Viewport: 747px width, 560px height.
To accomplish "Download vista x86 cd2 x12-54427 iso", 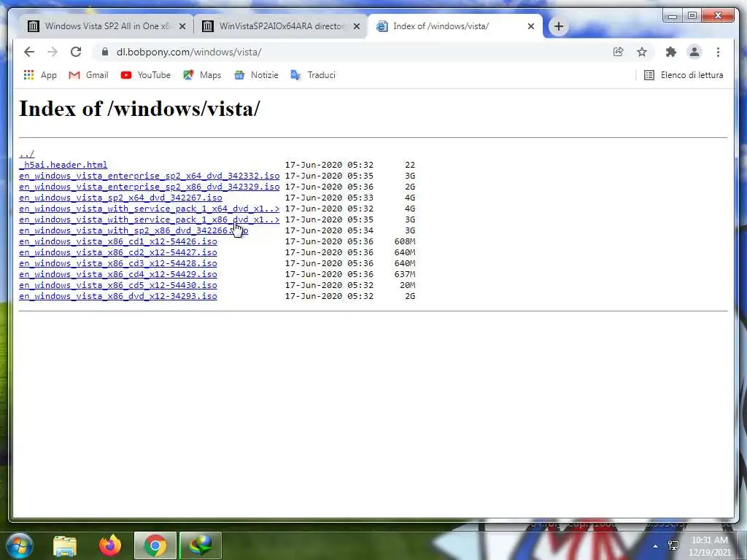I will click(x=118, y=252).
